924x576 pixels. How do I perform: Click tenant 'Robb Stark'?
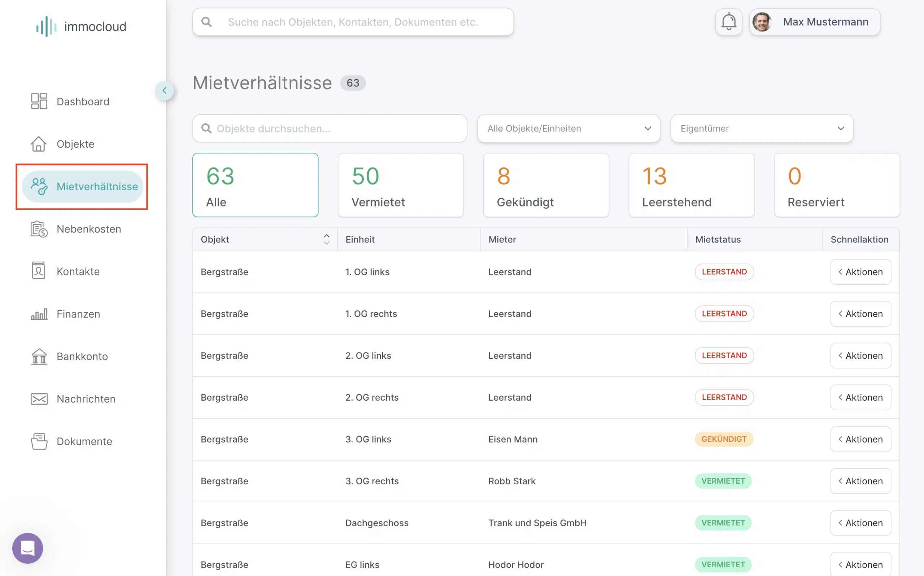tap(512, 481)
